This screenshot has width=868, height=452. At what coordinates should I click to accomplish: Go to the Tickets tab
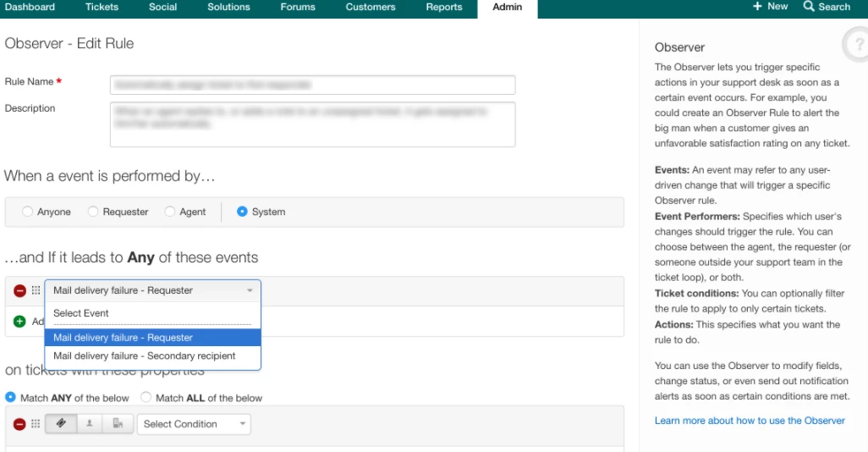[x=102, y=8]
